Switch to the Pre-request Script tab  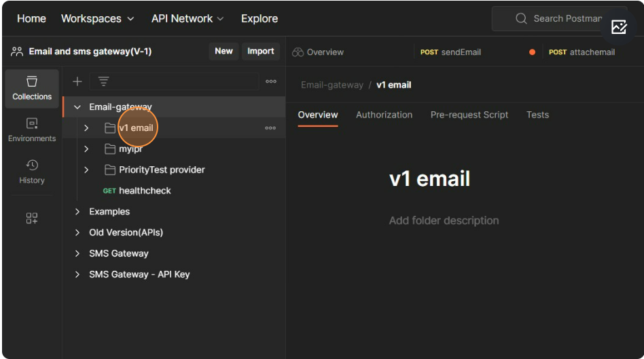(469, 115)
